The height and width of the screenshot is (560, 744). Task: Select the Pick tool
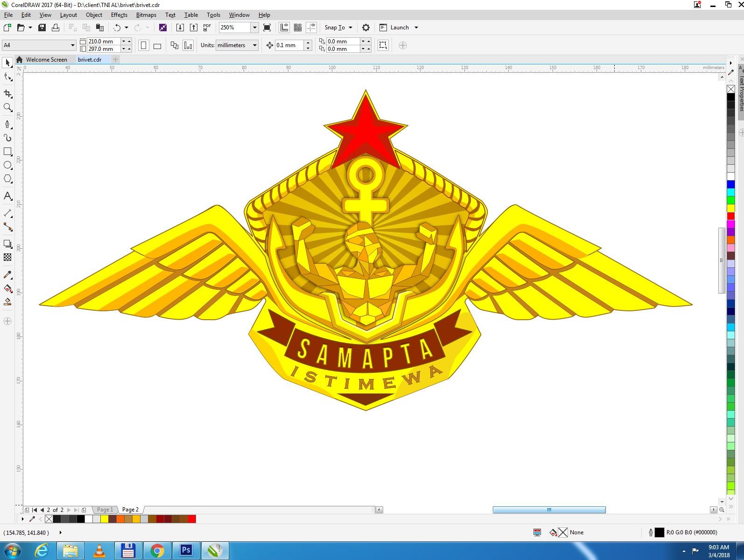pyautogui.click(x=7, y=63)
